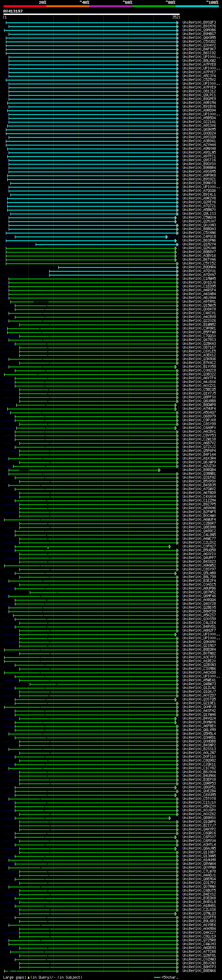Select label UniRef100_Q304Y2
This screenshot has height=980, width=222.
coord(199,45)
